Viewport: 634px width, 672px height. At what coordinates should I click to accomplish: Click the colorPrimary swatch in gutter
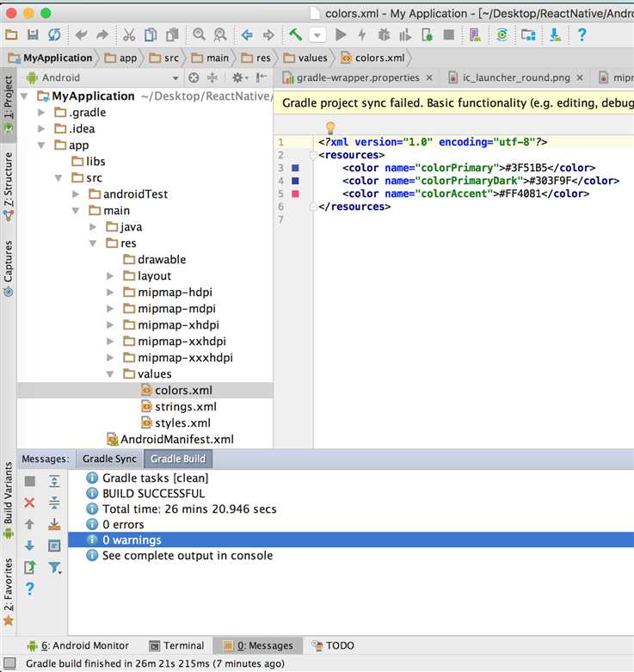click(x=295, y=168)
